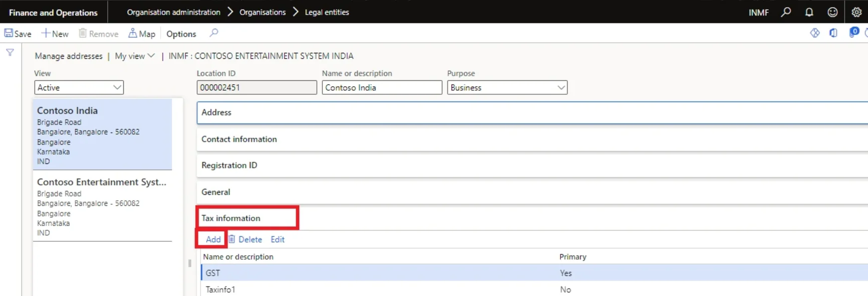
Task: Click the feedback smiley icon
Action: pos(833,12)
